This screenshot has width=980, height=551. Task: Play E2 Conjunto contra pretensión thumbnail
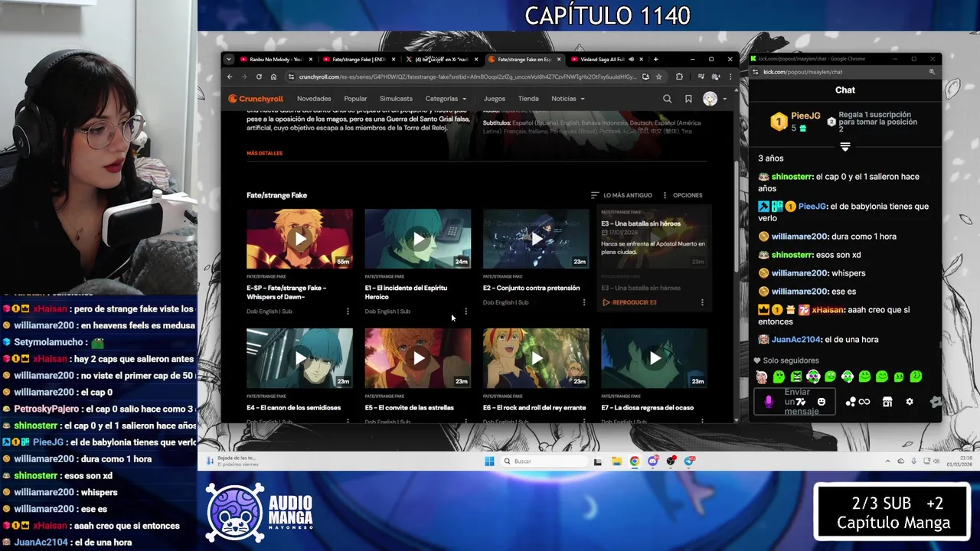pyautogui.click(x=536, y=239)
